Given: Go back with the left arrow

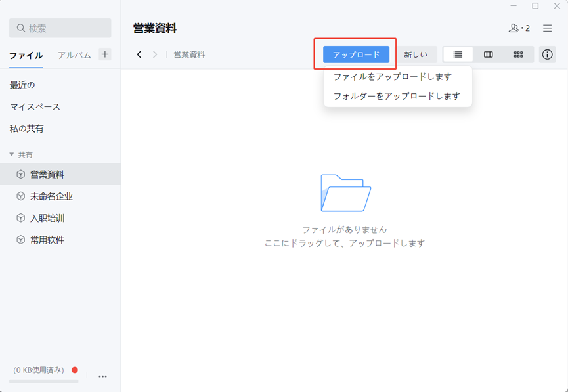Looking at the screenshot, I should tap(139, 54).
